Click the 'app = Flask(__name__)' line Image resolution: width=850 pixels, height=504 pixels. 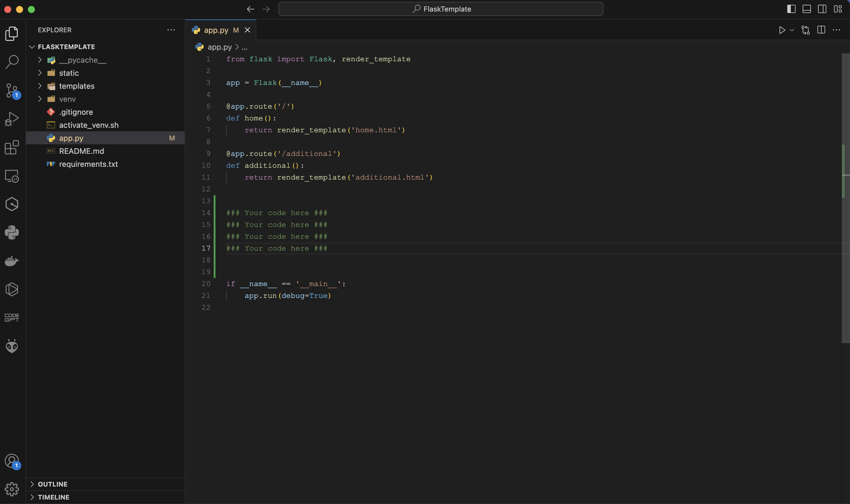pos(274,83)
